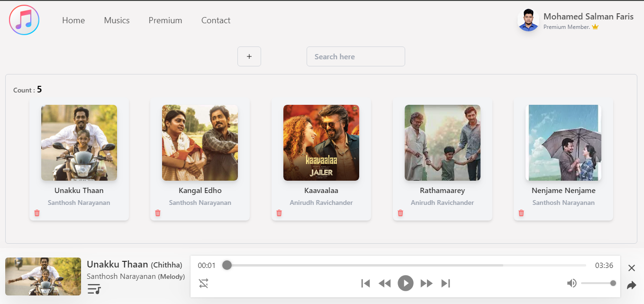
Task: Click the Kaavaalaa song title
Action: click(321, 191)
